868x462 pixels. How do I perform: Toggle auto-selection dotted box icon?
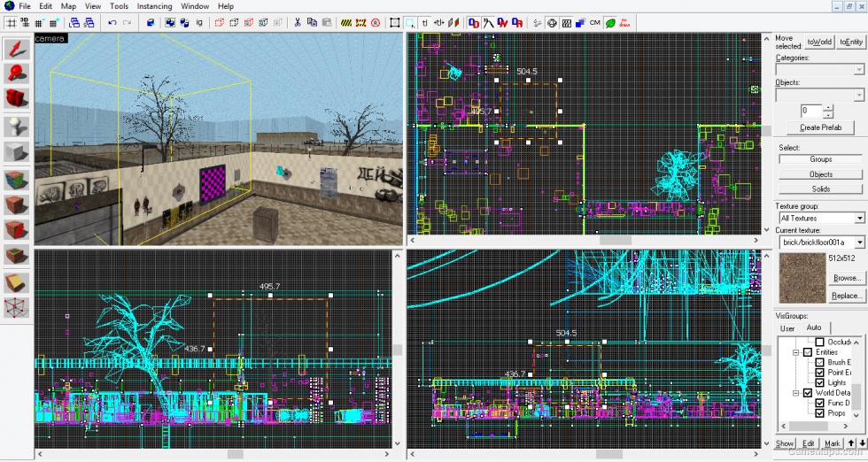(x=409, y=23)
